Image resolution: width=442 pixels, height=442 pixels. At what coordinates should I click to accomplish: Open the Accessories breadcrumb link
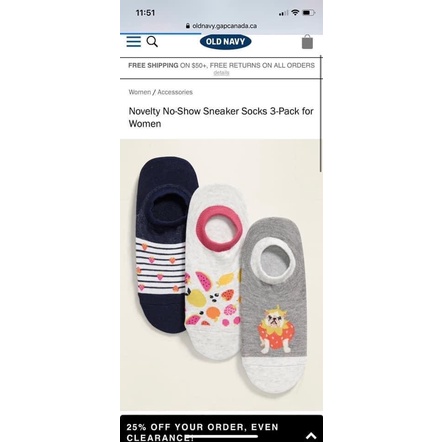tap(175, 92)
